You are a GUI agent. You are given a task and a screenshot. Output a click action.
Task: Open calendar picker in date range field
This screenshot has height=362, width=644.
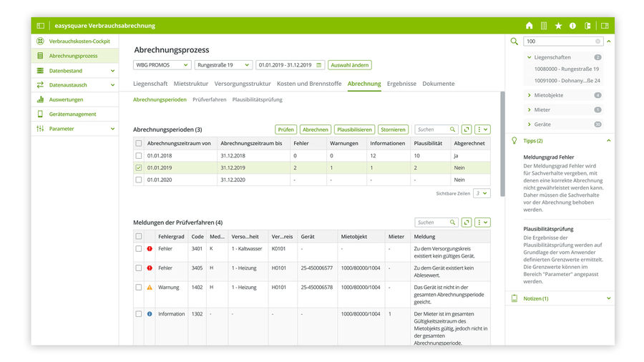pyautogui.click(x=319, y=65)
